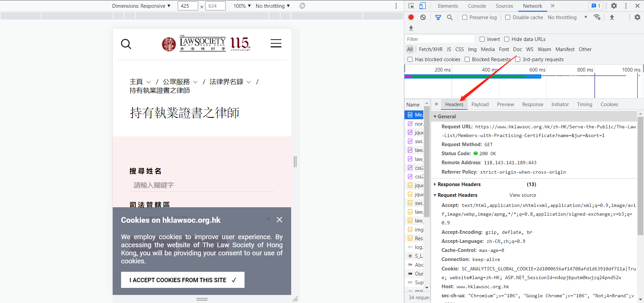Enable Disable cache checkbox

click(x=508, y=17)
